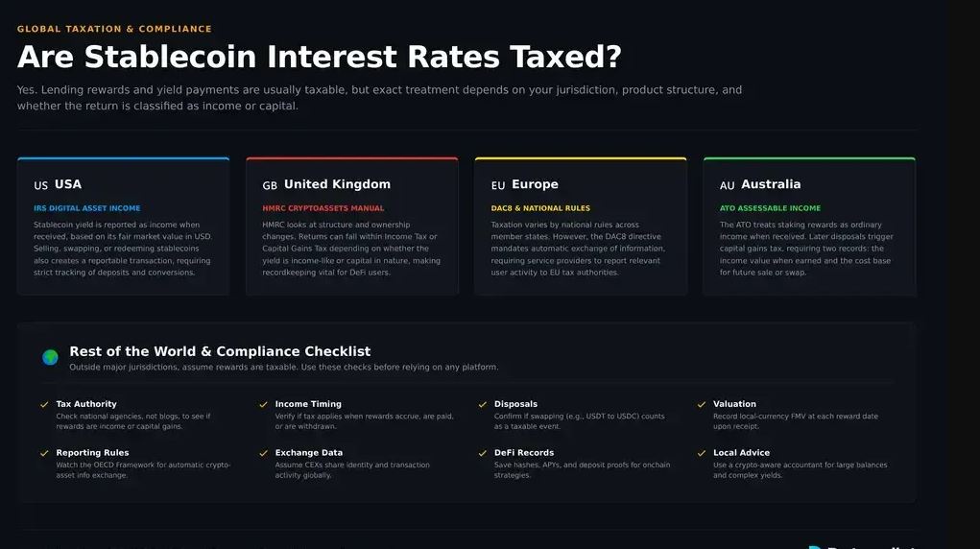The width and height of the screenshot is (980, 549).
Task: Click the globe icon beside Rest of the World
Action: (50, 357)
